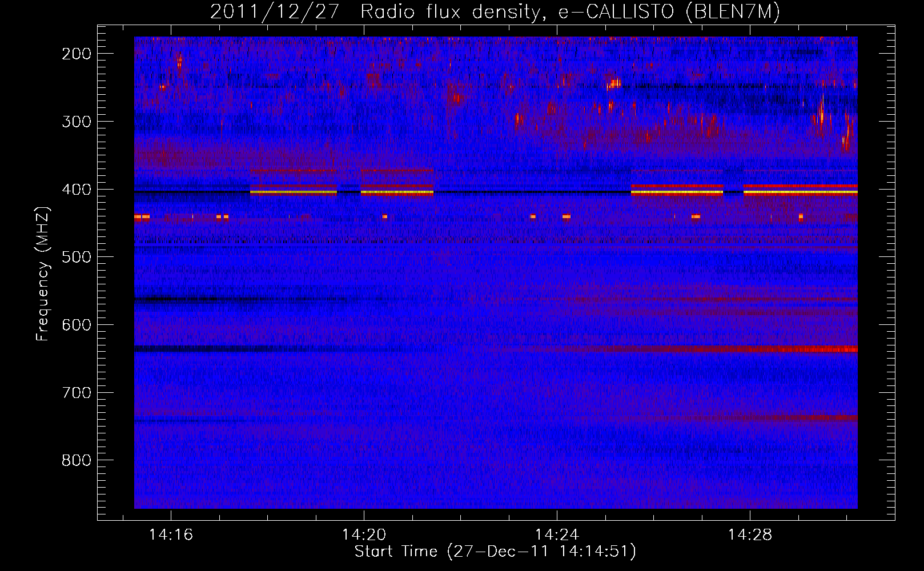
Task: Click the 200 frequency tick label
Action: 76,54
